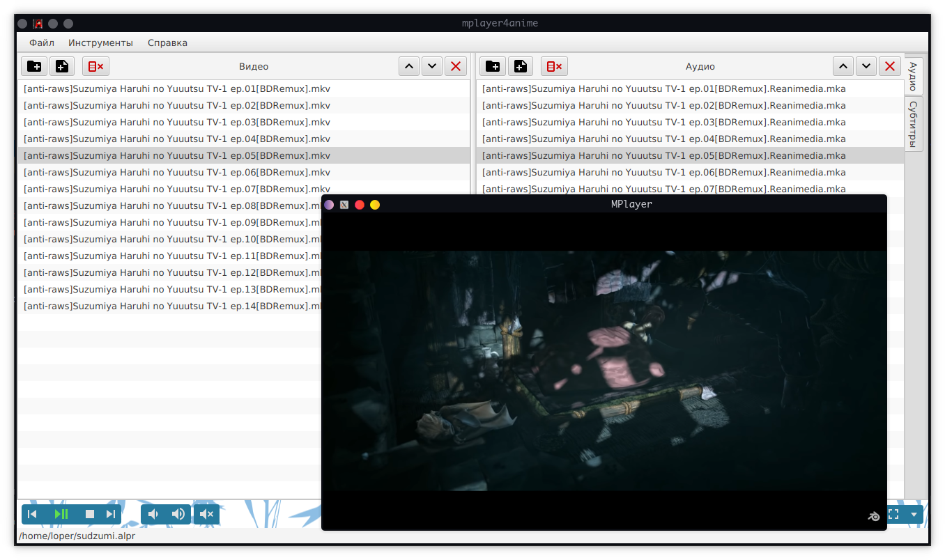Move selected video item up
The height and width of the screenshot is (560, 945).
(x=409, y=66)
